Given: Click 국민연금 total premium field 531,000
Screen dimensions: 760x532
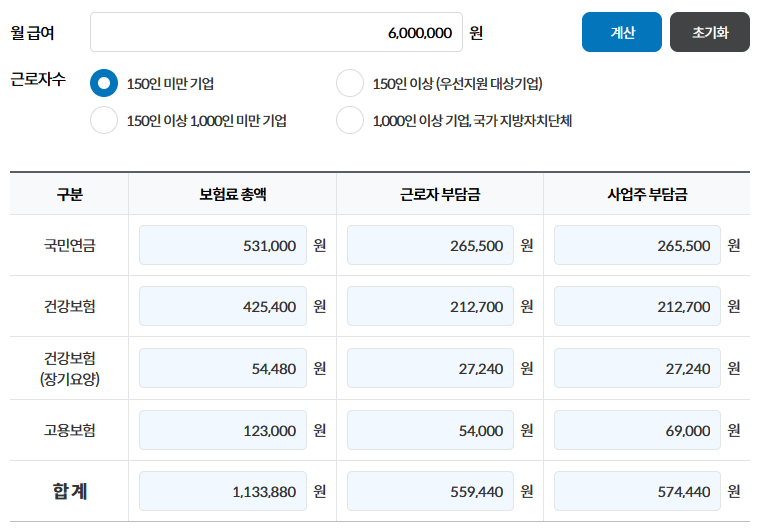Looking at the screenshot, I should 223,245.
